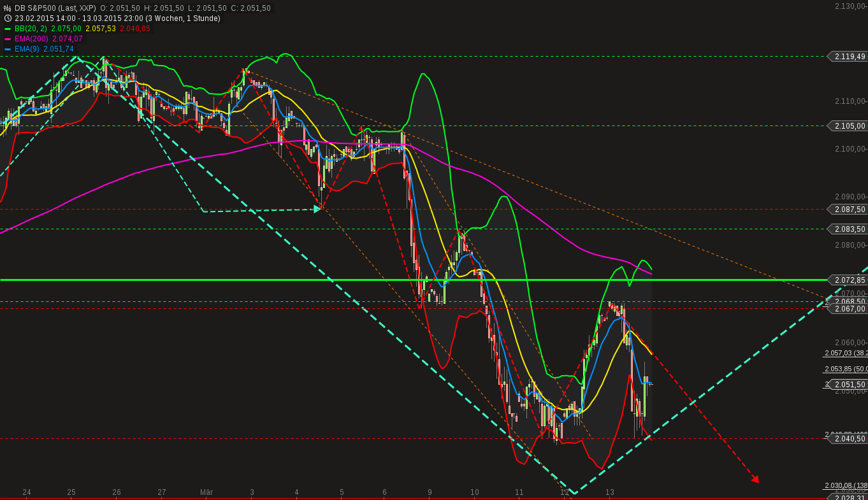Click the 2.072,85 green line price tag
This screenshot has width=868, height=500.
click(x=848, y=280)
